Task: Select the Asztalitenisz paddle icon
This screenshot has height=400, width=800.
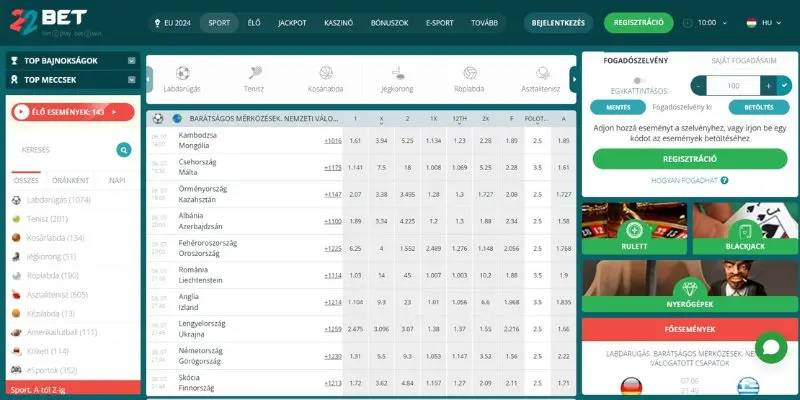Action: pyautogui.click(x=542, y=73)
